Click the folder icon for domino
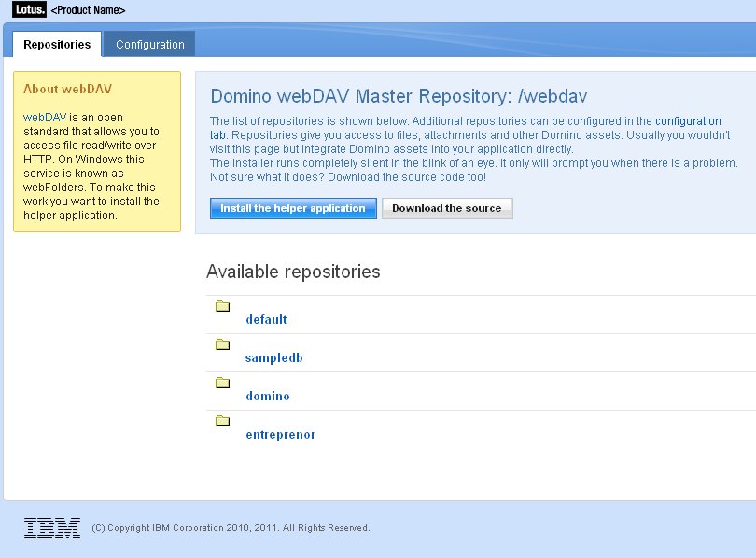The width and height of the screenshot is (756, 558). coord(222,383)
